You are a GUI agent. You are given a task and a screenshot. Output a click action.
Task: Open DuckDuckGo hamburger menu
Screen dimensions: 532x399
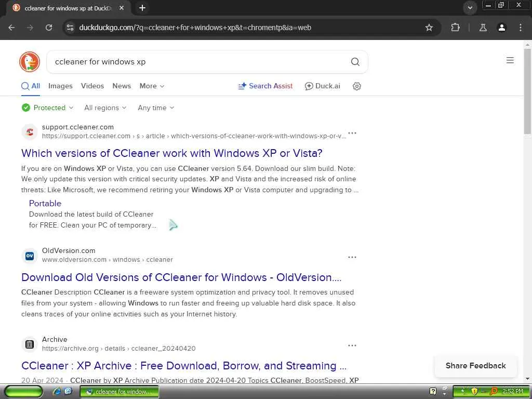click(510, 60)
